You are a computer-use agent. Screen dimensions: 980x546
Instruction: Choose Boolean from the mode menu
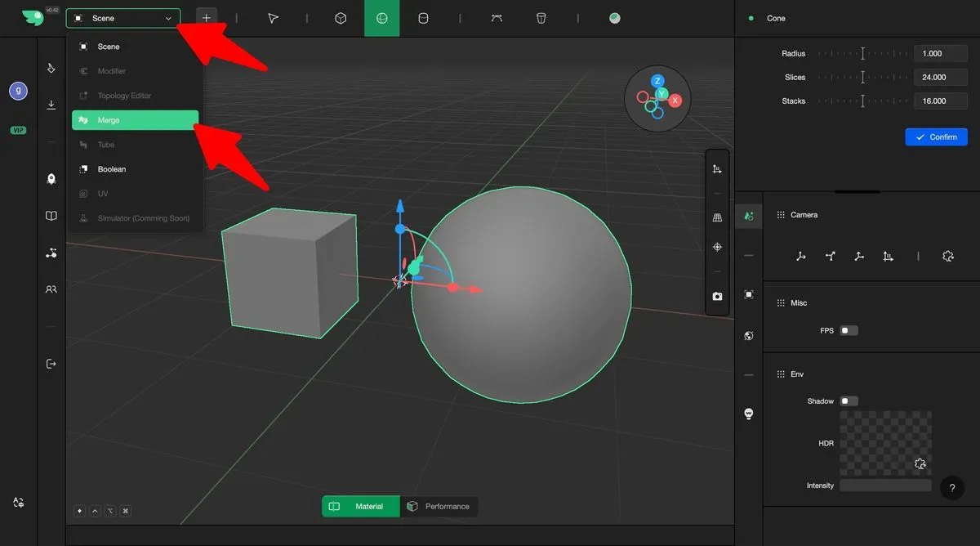[112, 169]
